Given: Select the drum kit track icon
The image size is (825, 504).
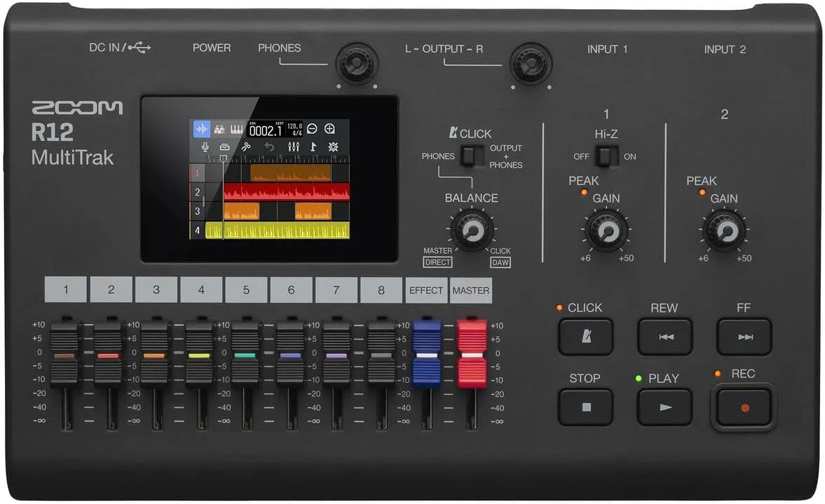Looking at the screenshot, I should [x=219, y=129].
